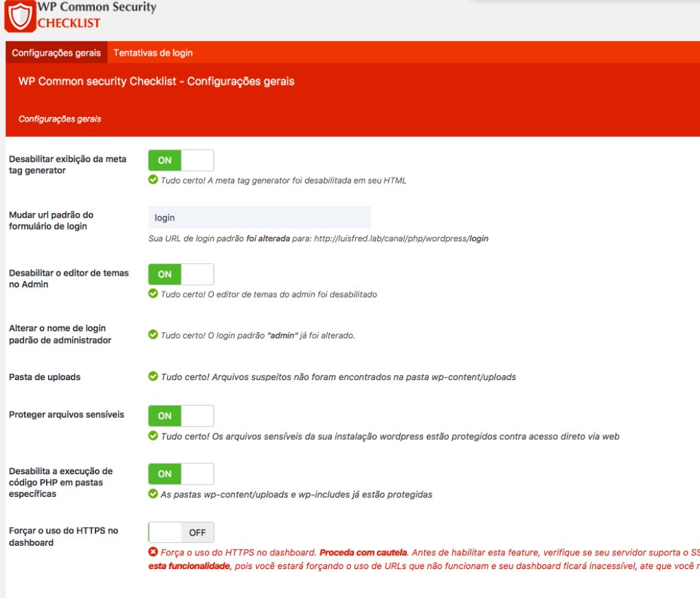Toggle the Proteger arquivos sensíveis switch
This screenshot has height=598, width=700.
coord(181,416)
